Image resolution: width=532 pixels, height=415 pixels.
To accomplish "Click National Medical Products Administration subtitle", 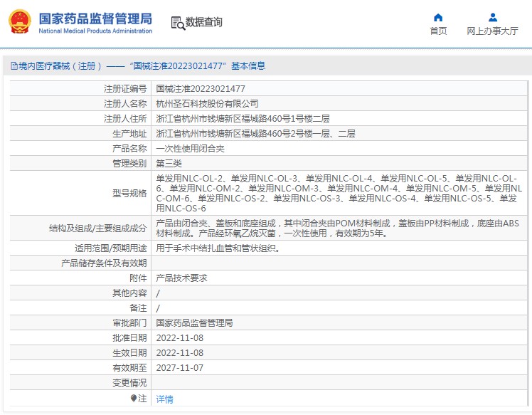I will tap(95, 31).
